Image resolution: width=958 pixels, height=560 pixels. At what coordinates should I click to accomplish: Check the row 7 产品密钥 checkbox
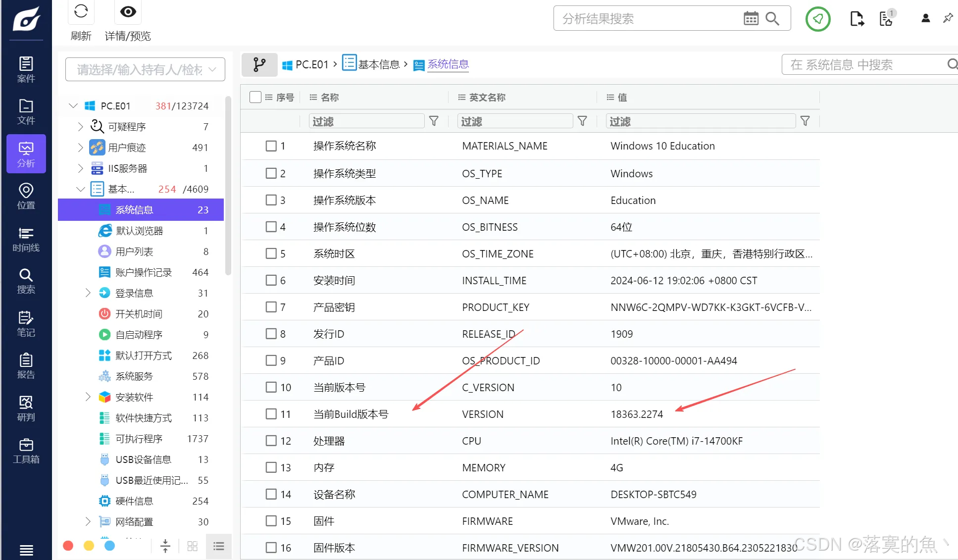point(271,307)
